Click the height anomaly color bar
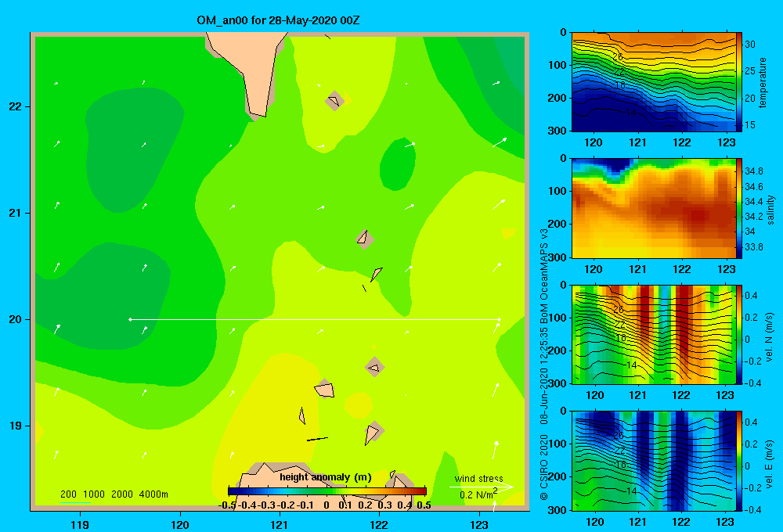 [327, 491]
